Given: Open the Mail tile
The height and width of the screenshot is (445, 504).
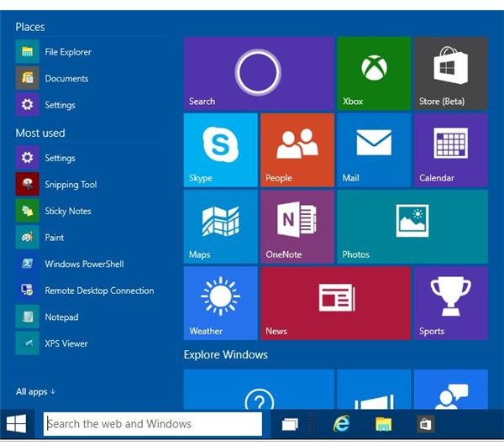Looking at the screenshot, I should point(374,150).
